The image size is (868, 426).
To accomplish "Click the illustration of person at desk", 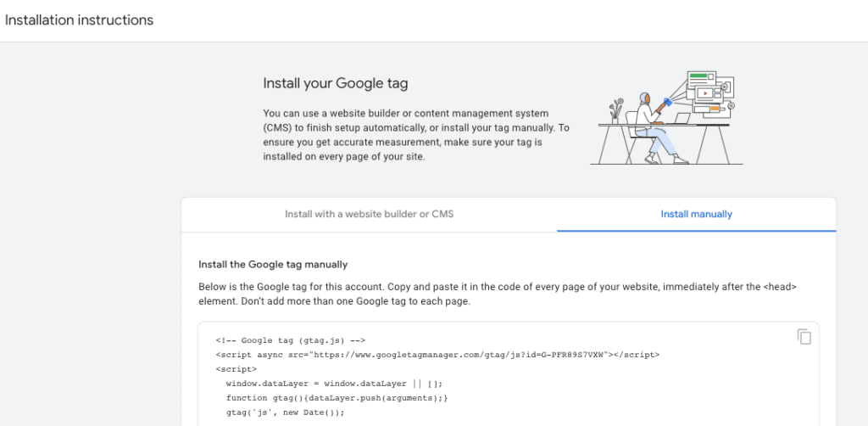I will point(666,117).
